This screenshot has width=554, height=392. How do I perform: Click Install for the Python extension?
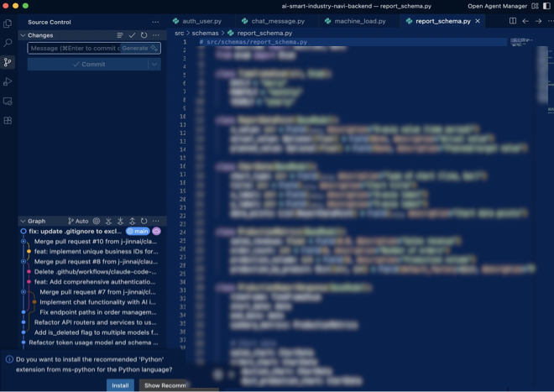point(120,385)
